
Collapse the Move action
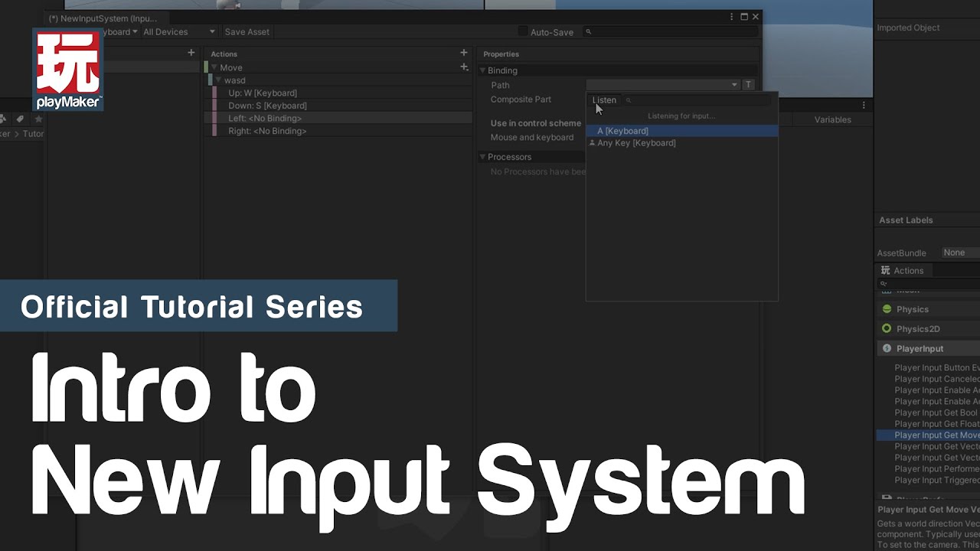[214, 67]
